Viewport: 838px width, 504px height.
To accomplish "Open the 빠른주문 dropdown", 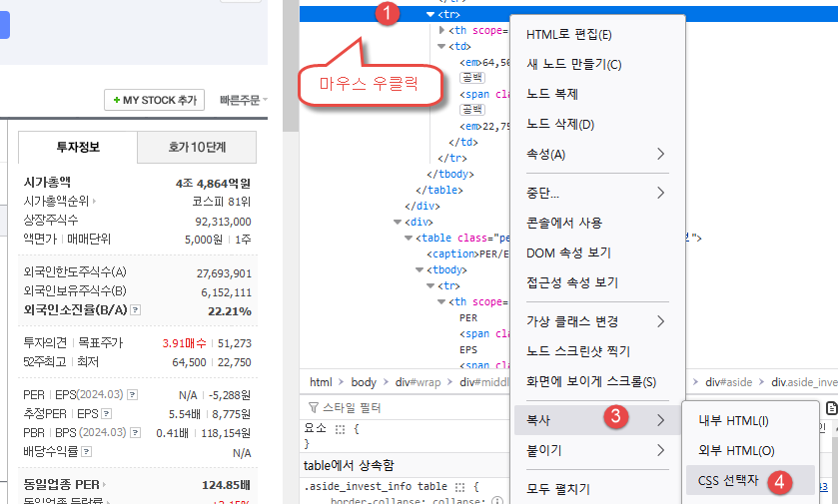I will [243, 100].
